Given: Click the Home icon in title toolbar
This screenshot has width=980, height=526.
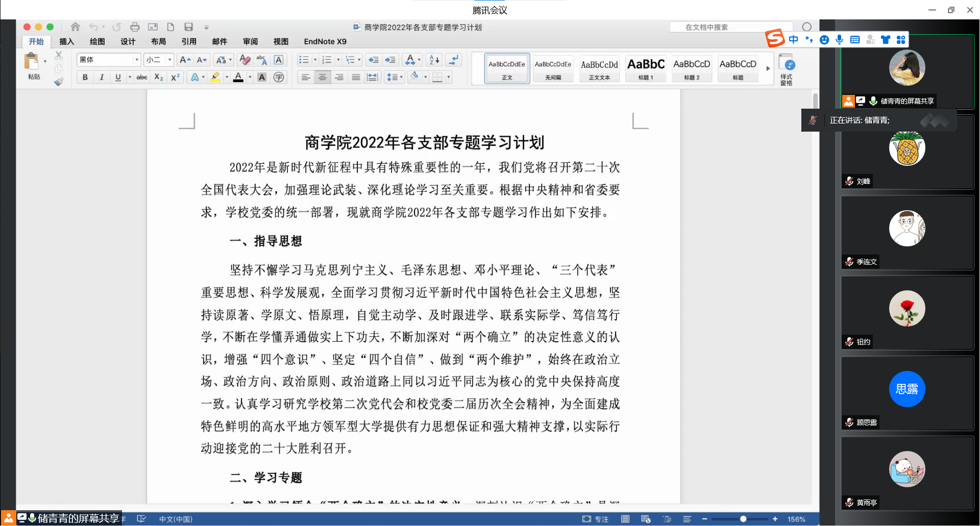Looking at the screenshot, I should point(76,27).
